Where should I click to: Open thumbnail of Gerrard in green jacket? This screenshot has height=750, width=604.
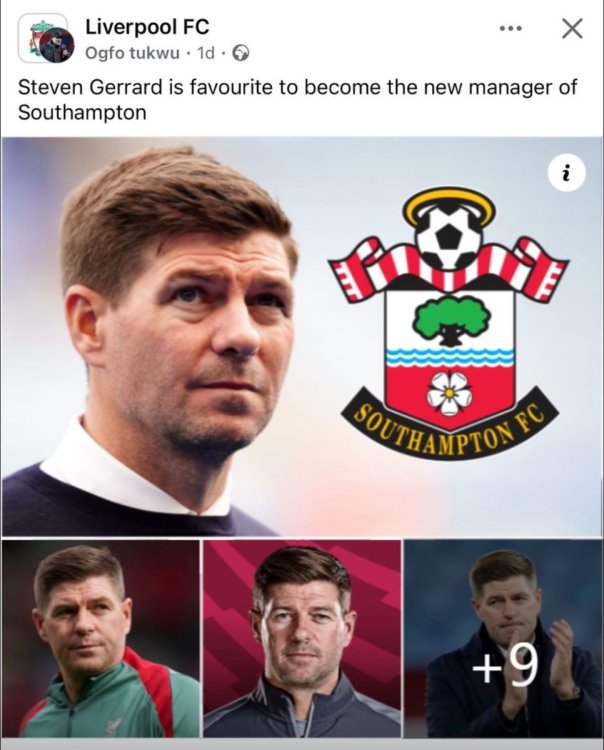(x=100, y=639)
